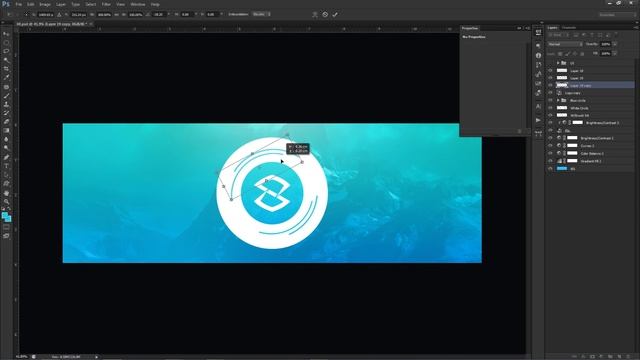Open the Interpolation dropdown in options bar
The width and height of the screenshot is (640, 360).
click(261, 14)
